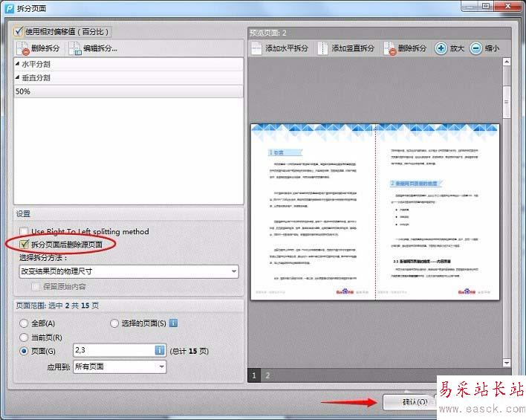Click the 垂直分割 row label
The height and width of the screenshot is (420, 526).
click(36, 77)
